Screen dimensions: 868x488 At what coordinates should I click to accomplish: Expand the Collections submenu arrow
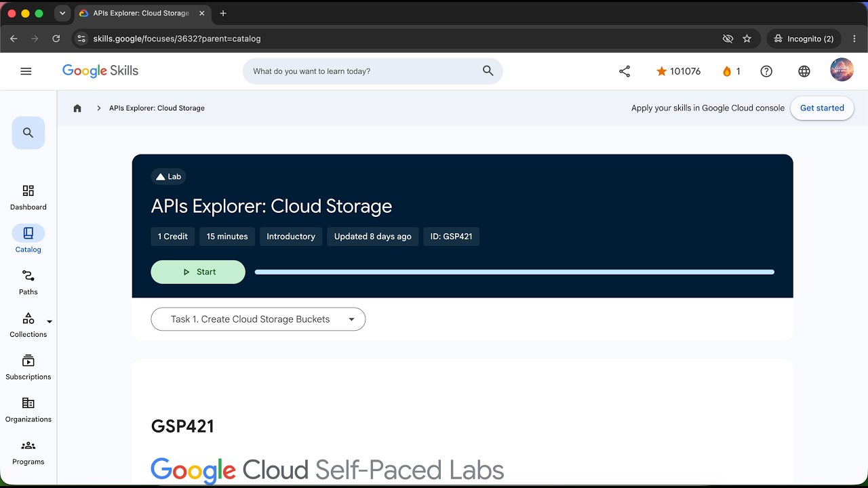(50, 322)
